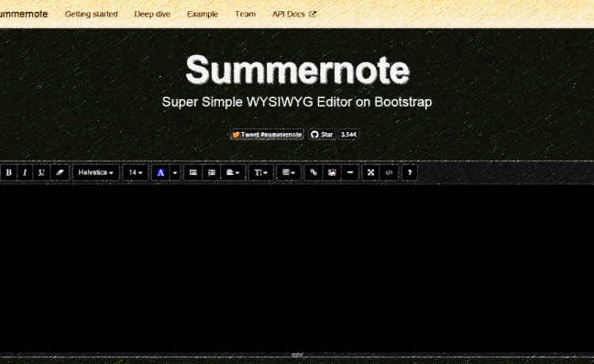The width and height of the screenshot is (594, 364).
Task: Go to the Example page
Action: [x=202, y=14]
